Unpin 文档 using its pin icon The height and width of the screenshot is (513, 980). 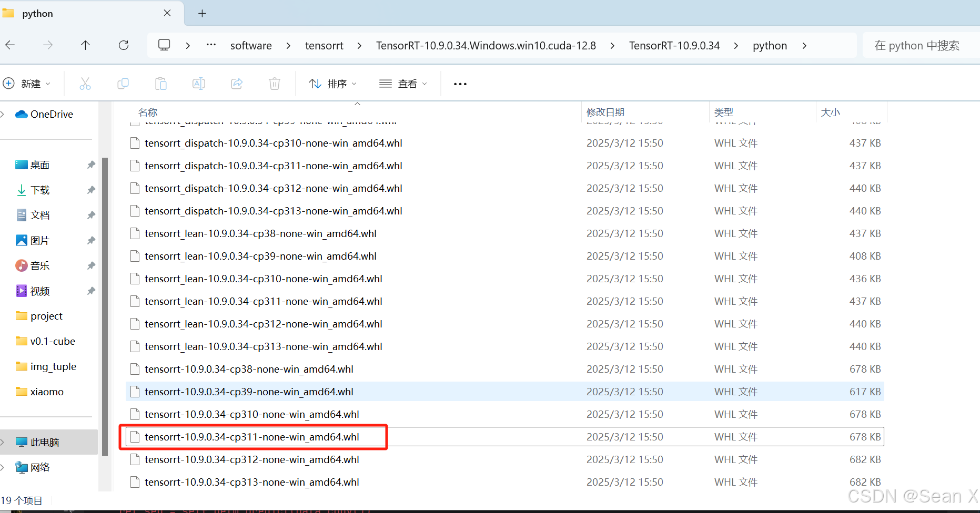pos(91,215)
